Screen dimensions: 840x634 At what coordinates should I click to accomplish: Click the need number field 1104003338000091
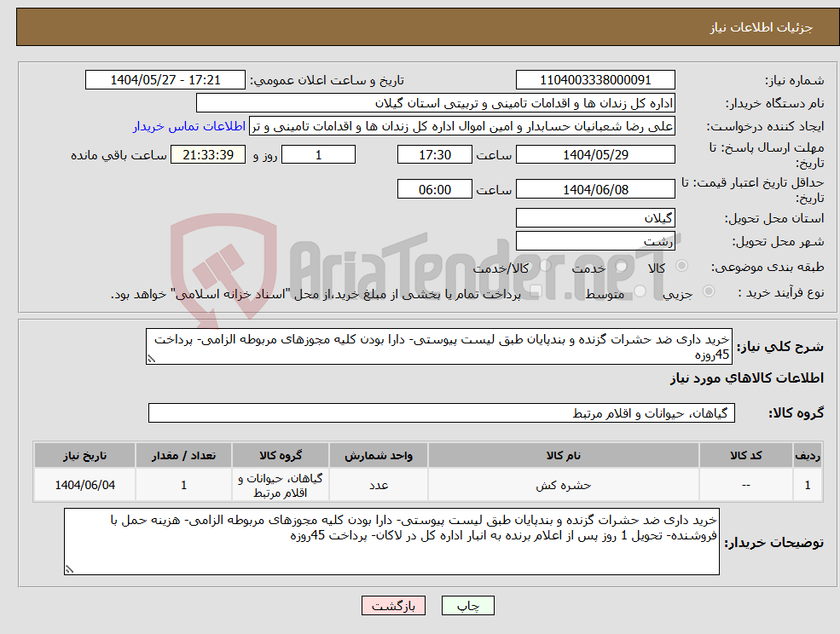point(595,80)
